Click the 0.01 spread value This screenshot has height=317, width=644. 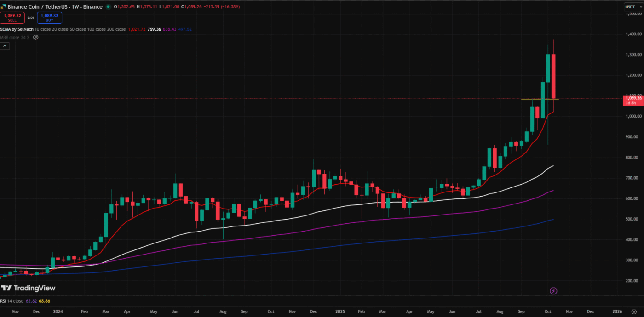(31, 17)
